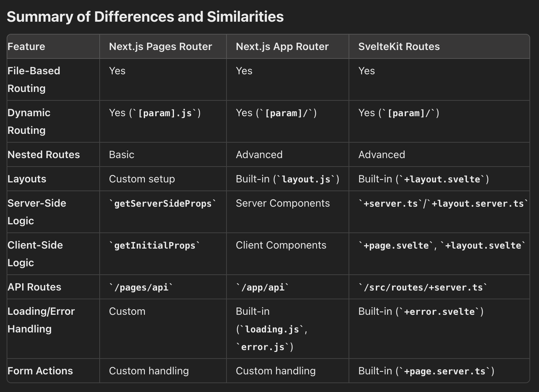
Task: Click the Summary of Differences and Similarities heading
Action: point(145,17)
